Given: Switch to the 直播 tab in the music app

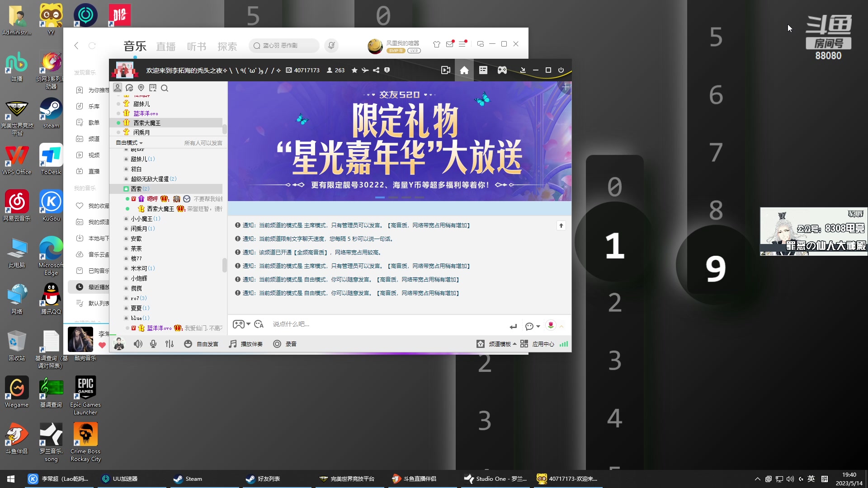Looking at the screenshot, I should click(x=165, y=46).
